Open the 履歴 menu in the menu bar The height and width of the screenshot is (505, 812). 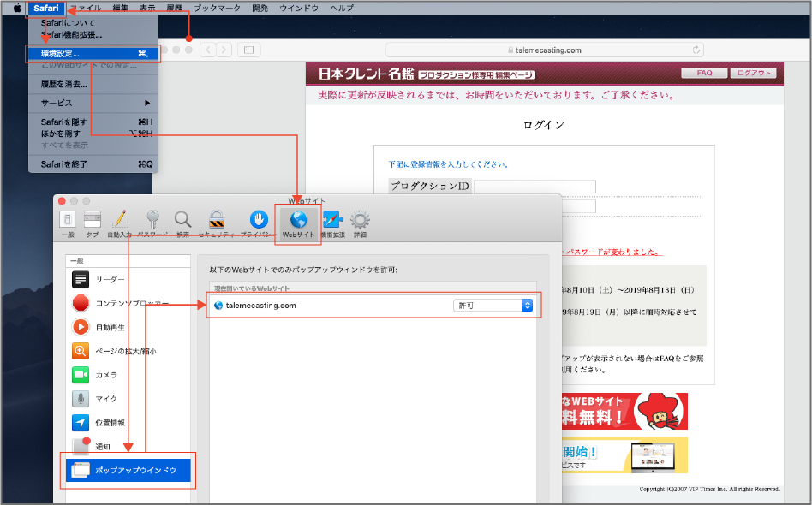pos(175,8)
